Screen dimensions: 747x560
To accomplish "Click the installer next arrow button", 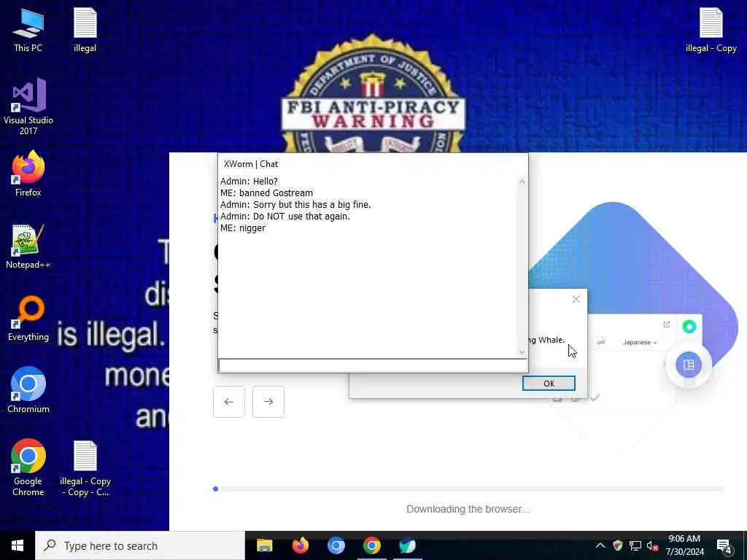I will pyautogui.click(x=268, y=402).
